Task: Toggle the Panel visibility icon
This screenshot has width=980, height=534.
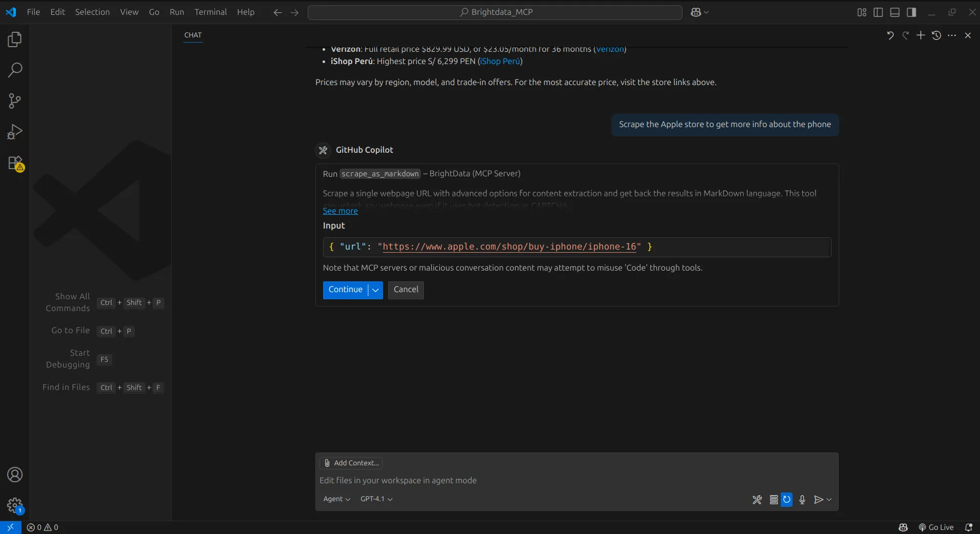Action: [x=895, y=12]
